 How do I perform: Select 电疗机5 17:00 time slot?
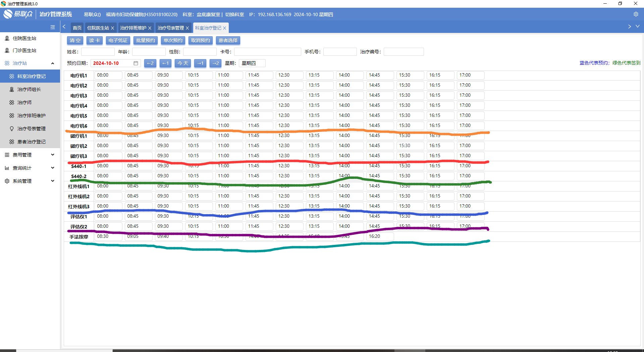(x=471, y=116)
